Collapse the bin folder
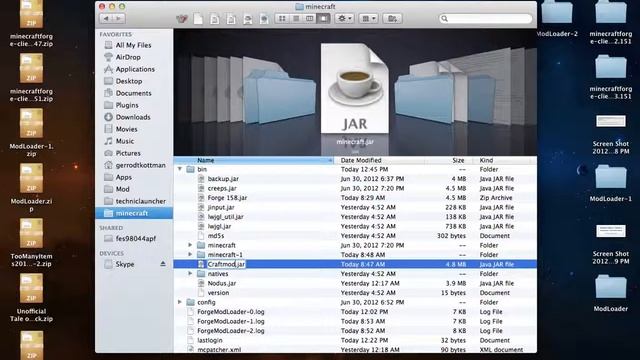This screenshot has height=360, width=640. [180, 169]
